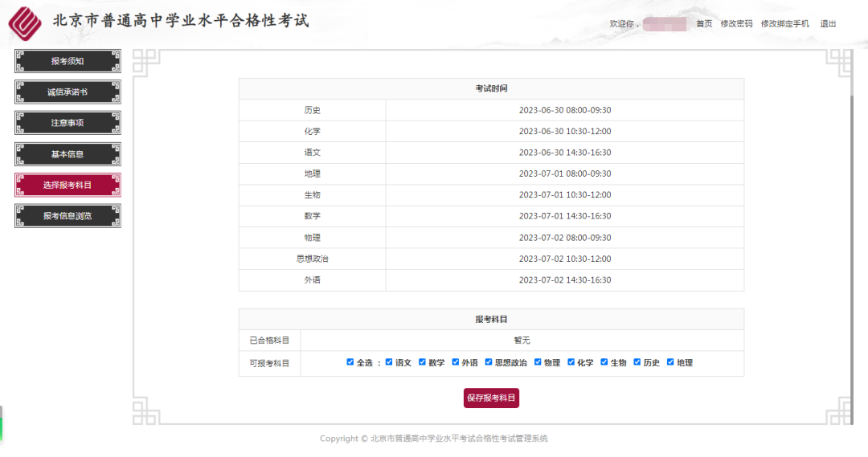Click the 报考科目 table header

click(491, 319)
